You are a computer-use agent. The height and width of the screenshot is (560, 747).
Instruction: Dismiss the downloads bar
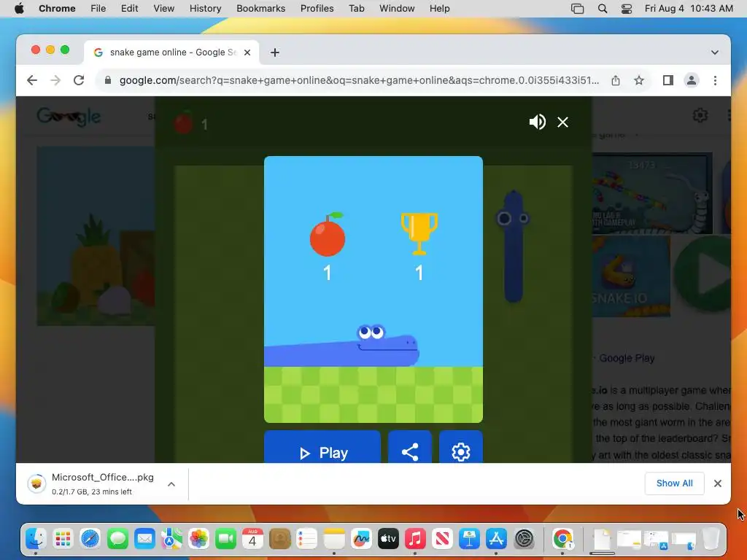(718, 483)
